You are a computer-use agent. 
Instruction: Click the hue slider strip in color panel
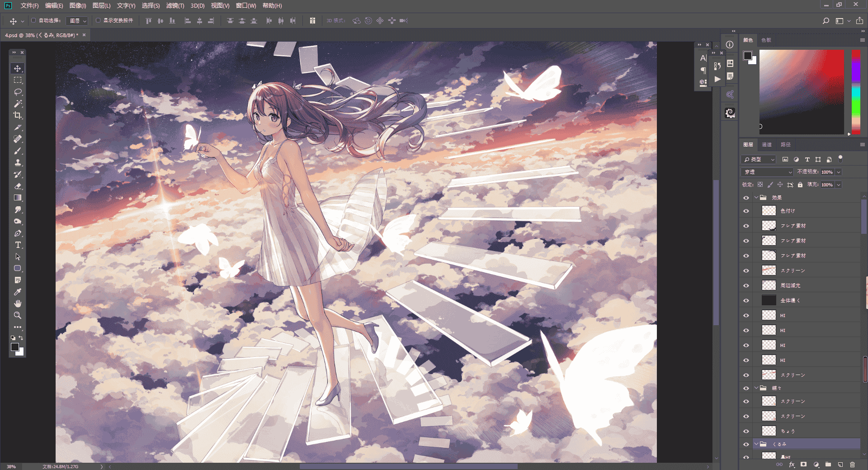pos(856,92)
